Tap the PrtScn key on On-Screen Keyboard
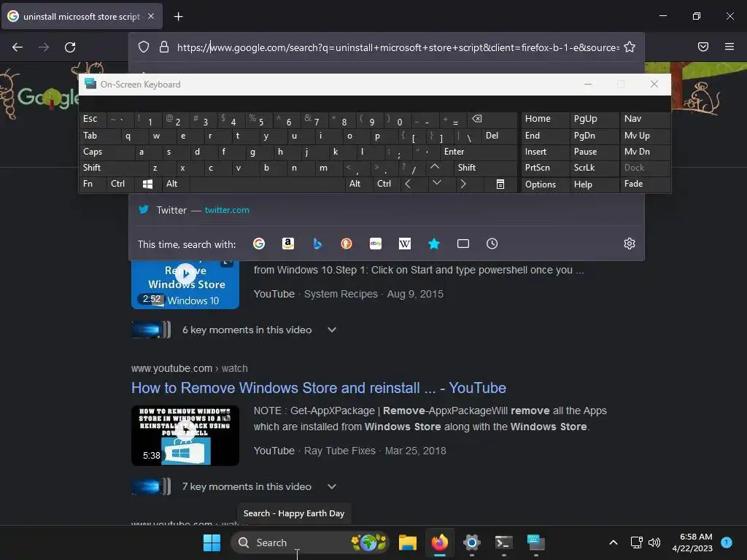This screenshot has width=747, height=560. click(x=545, y=168)
